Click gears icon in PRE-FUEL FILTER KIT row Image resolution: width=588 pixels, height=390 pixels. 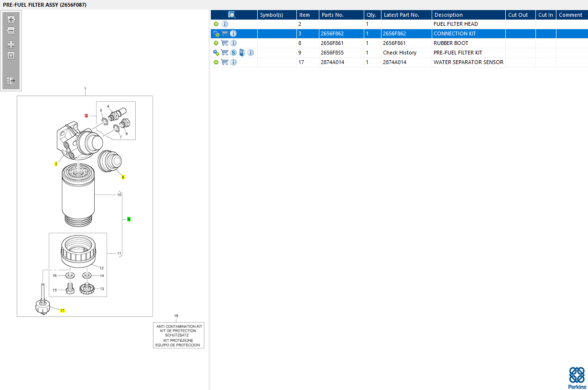click(216, 53)
